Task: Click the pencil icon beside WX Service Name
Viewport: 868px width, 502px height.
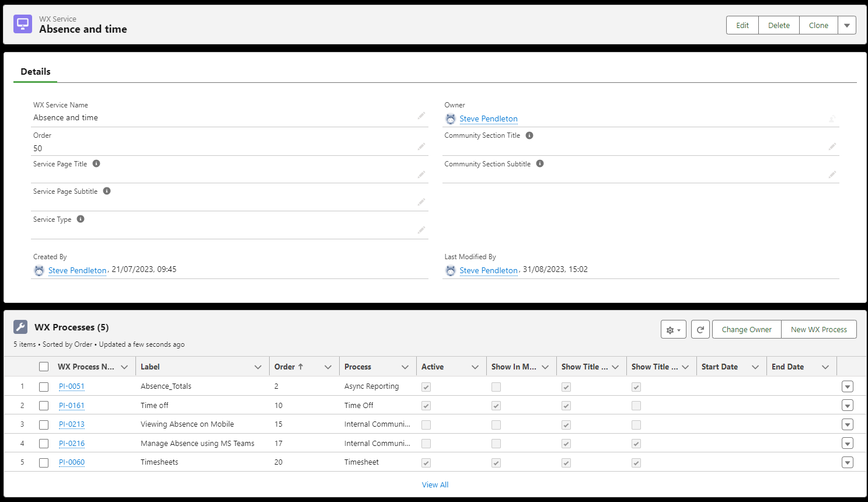Action: (x=421, y=116)
